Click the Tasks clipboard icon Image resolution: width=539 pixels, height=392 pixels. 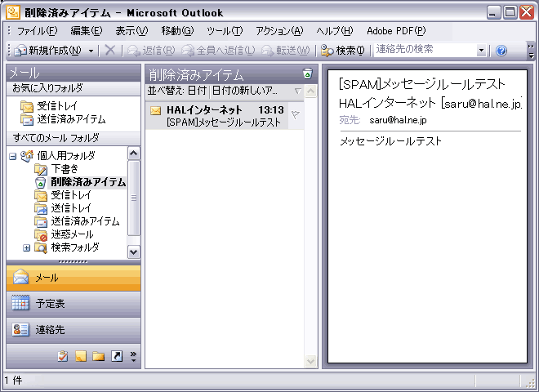63,356
